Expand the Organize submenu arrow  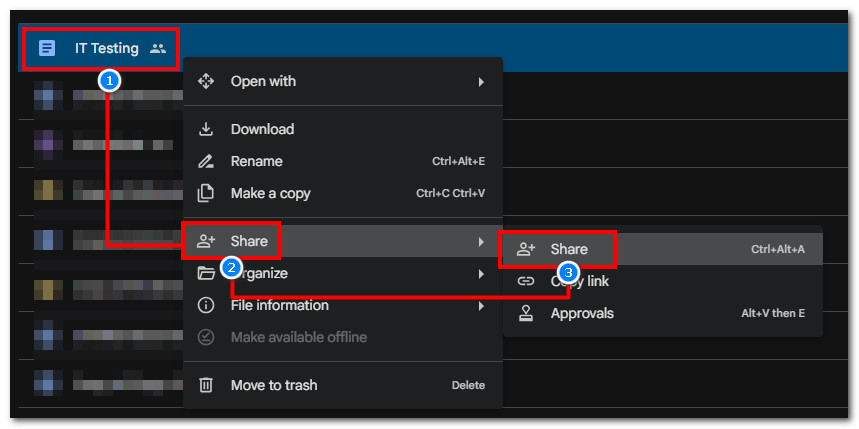pyautogui.click(x=481, y=273)
